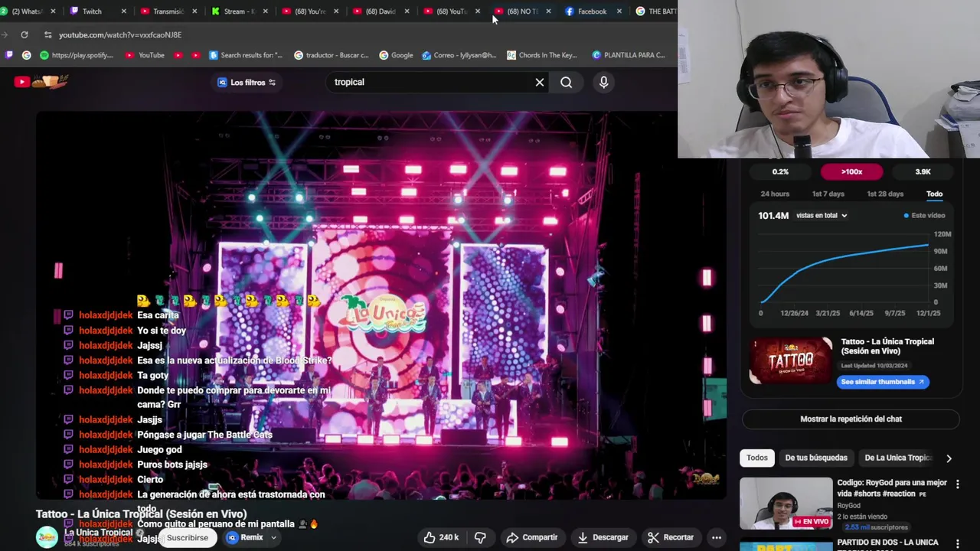Clear the 'tropical' search text with X
The image size is (980, 551).
pos(540,82)
